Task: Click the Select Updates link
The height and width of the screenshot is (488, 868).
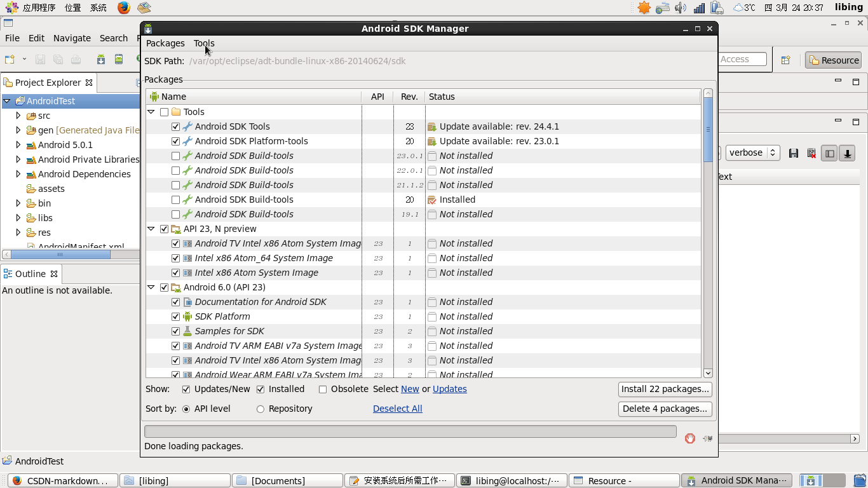Action: click(450, 389)
